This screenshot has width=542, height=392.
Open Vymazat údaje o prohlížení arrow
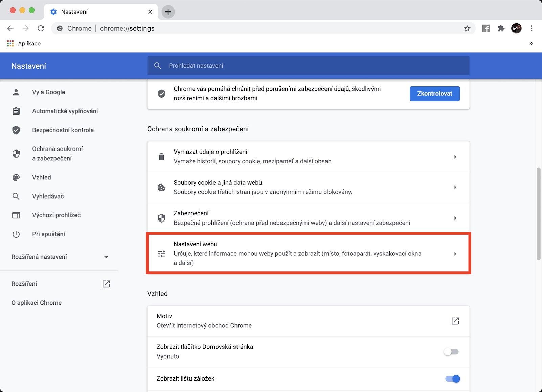point(455,157)
